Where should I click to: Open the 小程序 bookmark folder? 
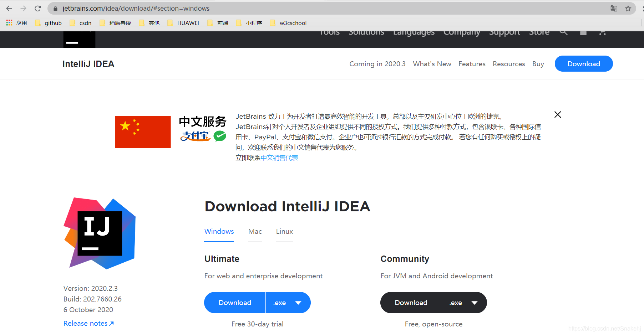[249, 23]
